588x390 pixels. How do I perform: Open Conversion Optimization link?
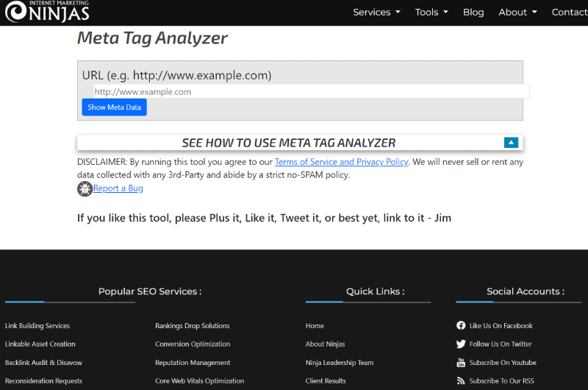193,344
